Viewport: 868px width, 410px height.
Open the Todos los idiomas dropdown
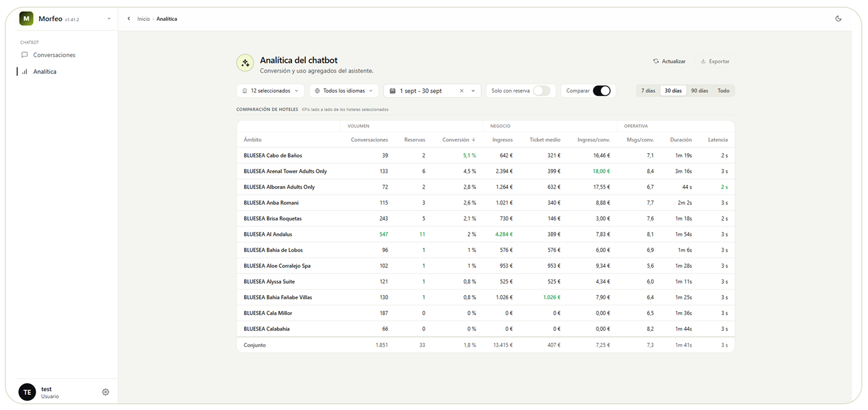point(344,91)
